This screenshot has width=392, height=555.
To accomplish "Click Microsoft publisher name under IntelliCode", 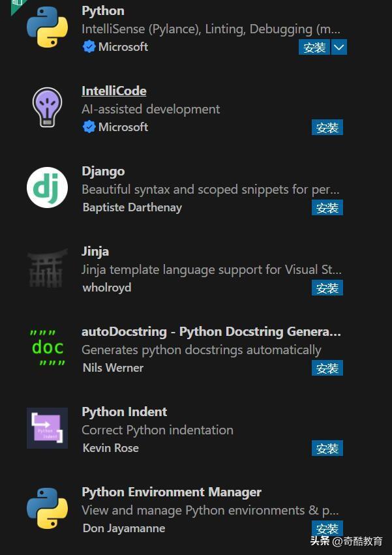I will point(123,127).
